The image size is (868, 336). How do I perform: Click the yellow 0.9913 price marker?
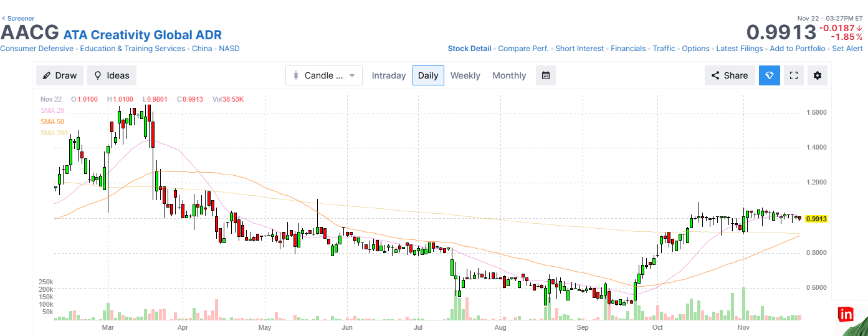click(816, 219)
